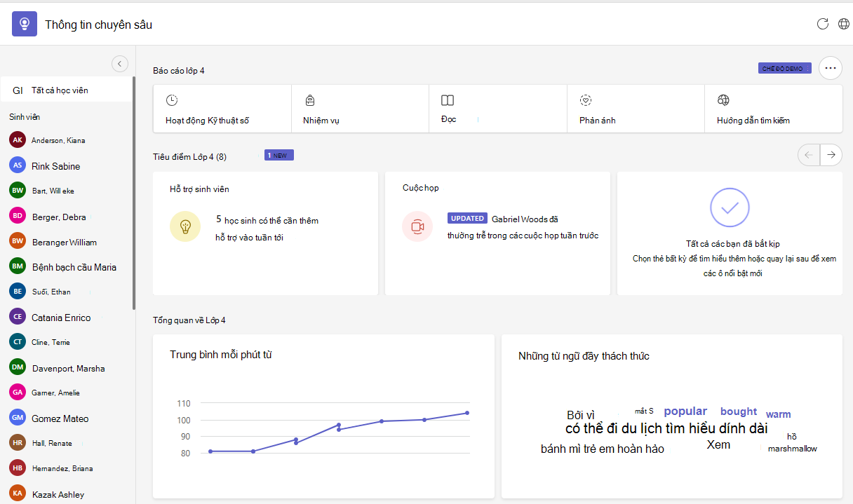Click the Insights lightbulb app icon

(x=25, y=25)
